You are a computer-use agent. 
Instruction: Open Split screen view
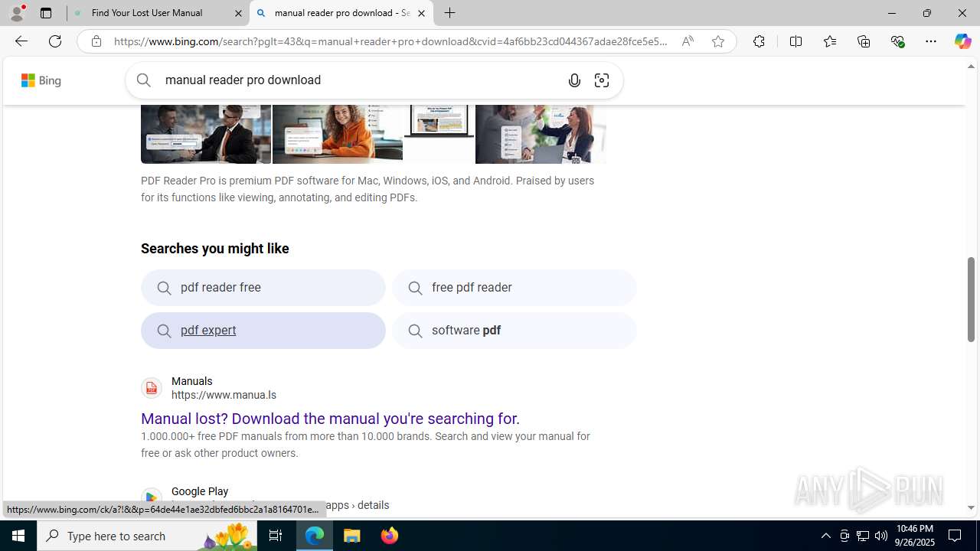tap(795, 41)
